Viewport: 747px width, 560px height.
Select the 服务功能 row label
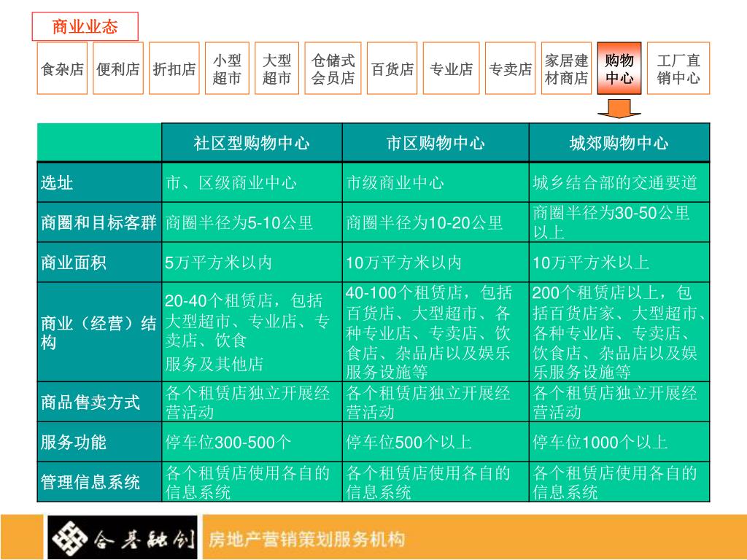[x=99, y=442]
